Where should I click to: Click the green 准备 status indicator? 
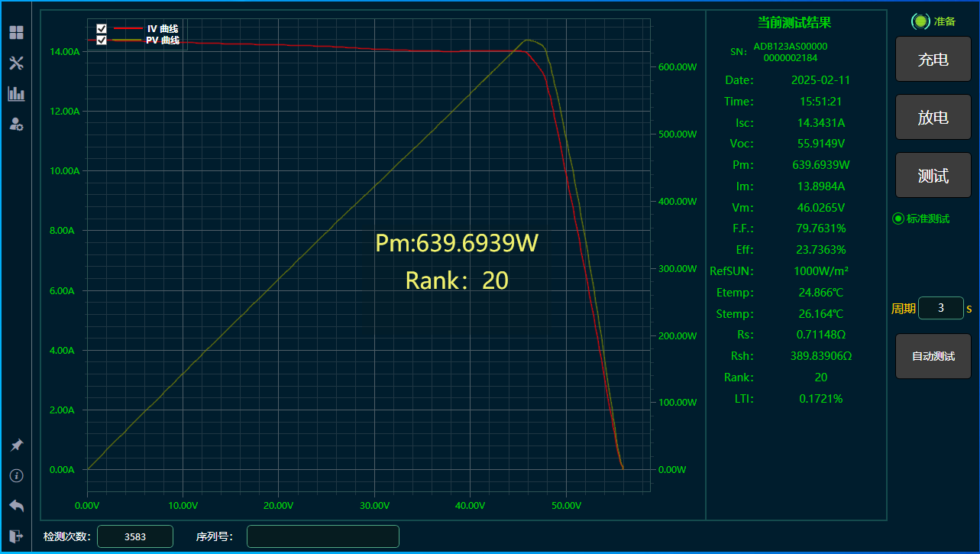920,21
